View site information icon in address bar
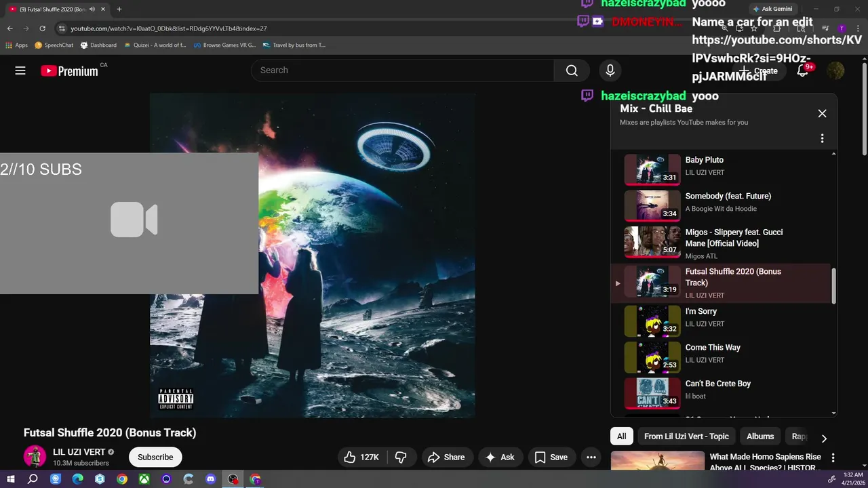 pos(62,28)
